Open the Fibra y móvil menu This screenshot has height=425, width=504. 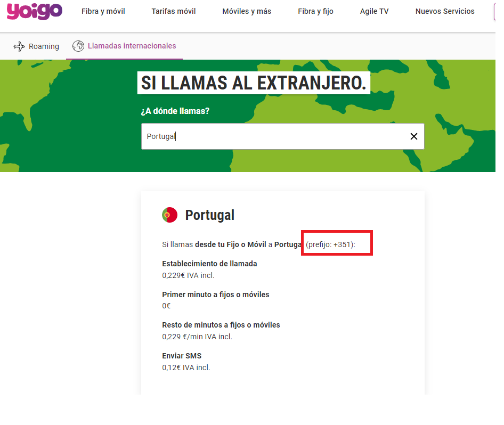click(103, 11)
